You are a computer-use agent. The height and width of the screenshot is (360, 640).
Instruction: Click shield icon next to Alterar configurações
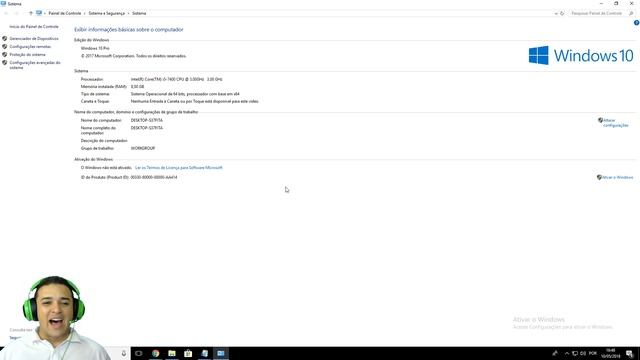[600, 120]
